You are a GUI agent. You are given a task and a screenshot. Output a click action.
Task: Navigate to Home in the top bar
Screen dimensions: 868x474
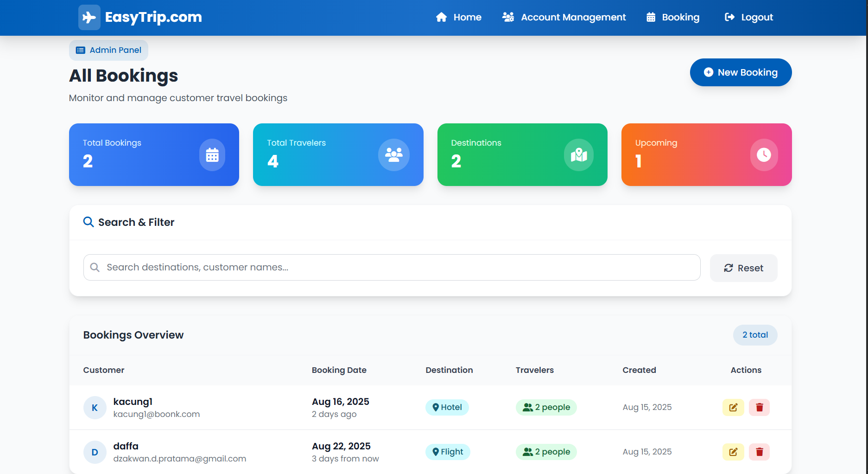[458, 17]
